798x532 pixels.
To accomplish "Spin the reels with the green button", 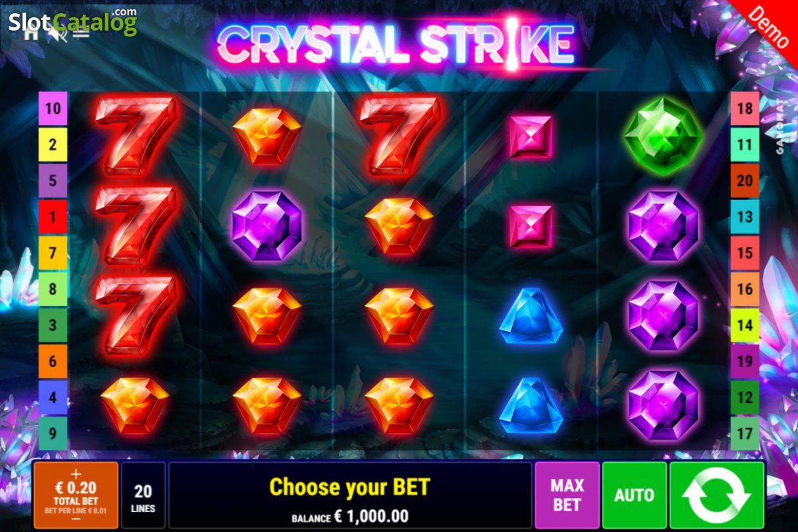I will click(717, 495).
